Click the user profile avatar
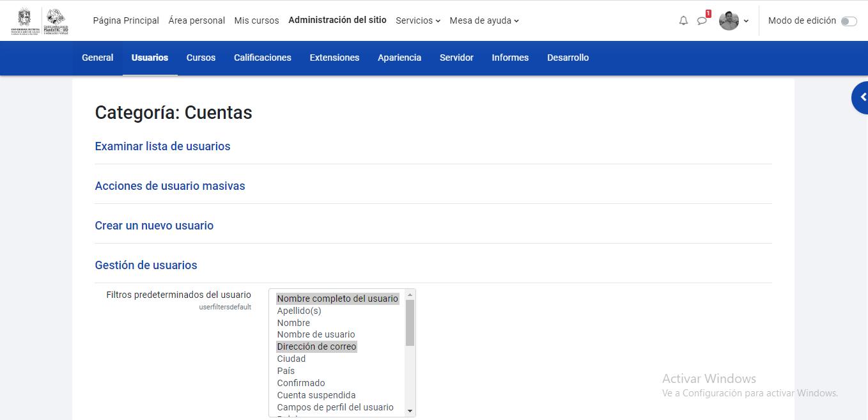Screen dimensions: 868x420 click(729, 20)
